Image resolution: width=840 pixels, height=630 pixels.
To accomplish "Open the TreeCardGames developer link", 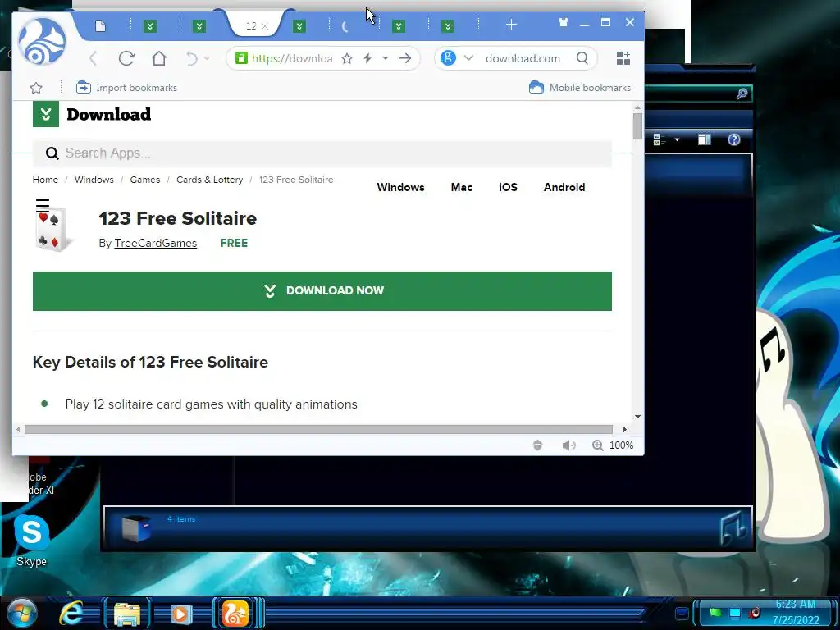I will [x=155, y=243].
